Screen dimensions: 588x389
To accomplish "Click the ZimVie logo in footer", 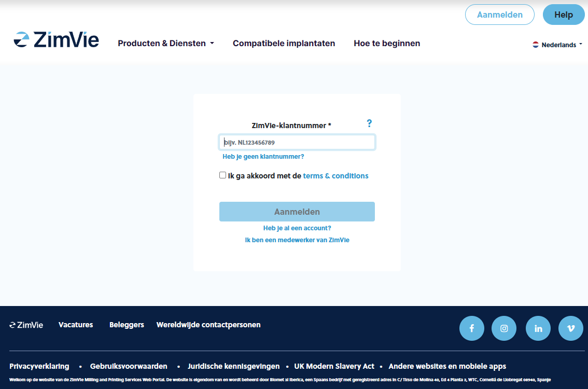I will (25, 325).
